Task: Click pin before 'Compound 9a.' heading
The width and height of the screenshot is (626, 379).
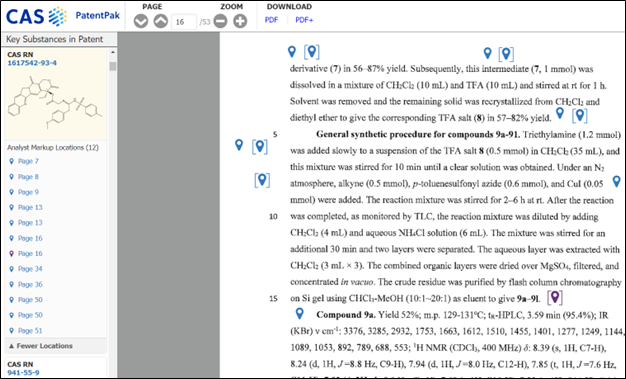Action: click(x=299, y=314)
